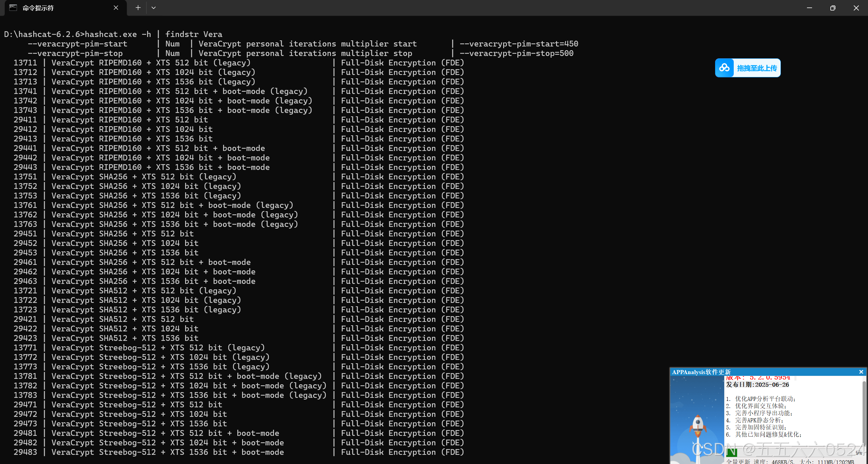
Task: Click hash mode 13741 row
Action: click(x=239, y=91)
